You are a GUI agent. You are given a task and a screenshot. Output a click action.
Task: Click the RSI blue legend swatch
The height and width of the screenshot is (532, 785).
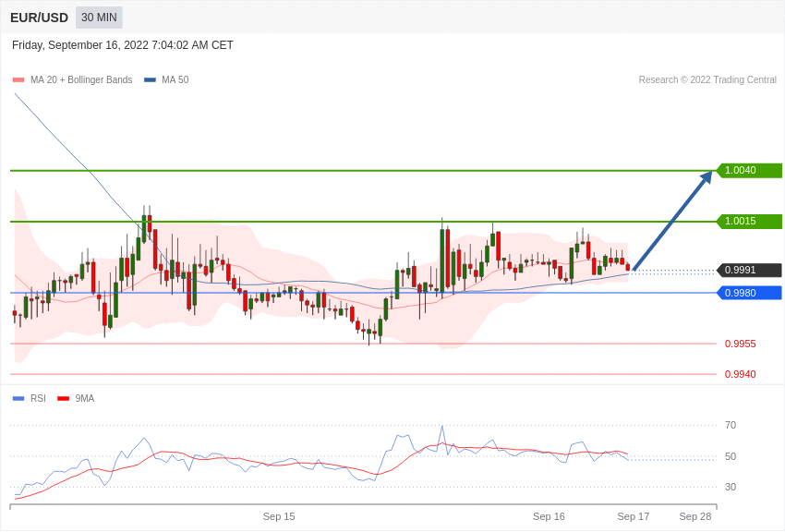(x=18, y=399)
